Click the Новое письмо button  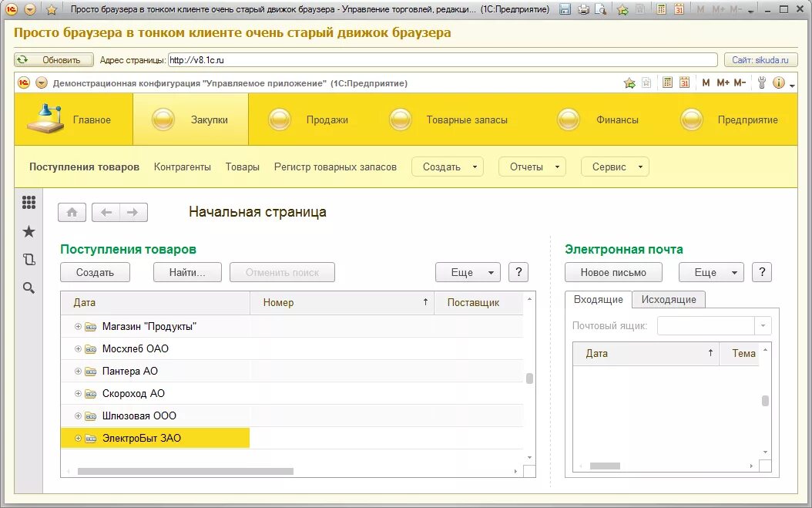click(613, 272)
